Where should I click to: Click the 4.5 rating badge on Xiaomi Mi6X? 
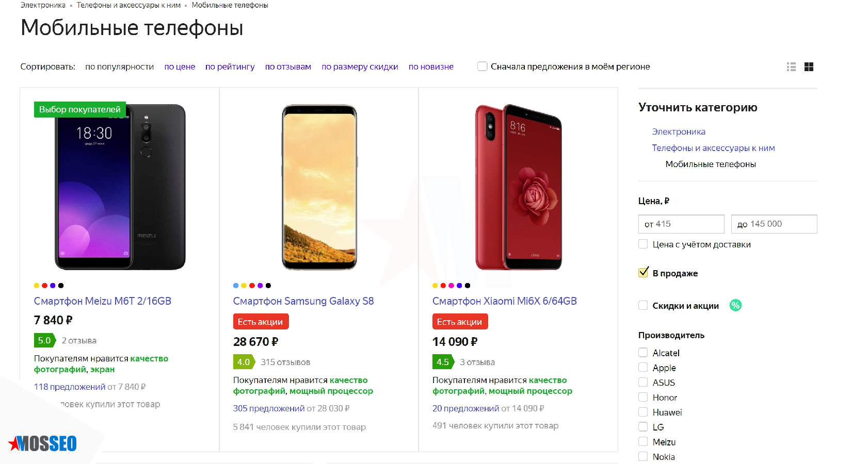coord(443,362)
